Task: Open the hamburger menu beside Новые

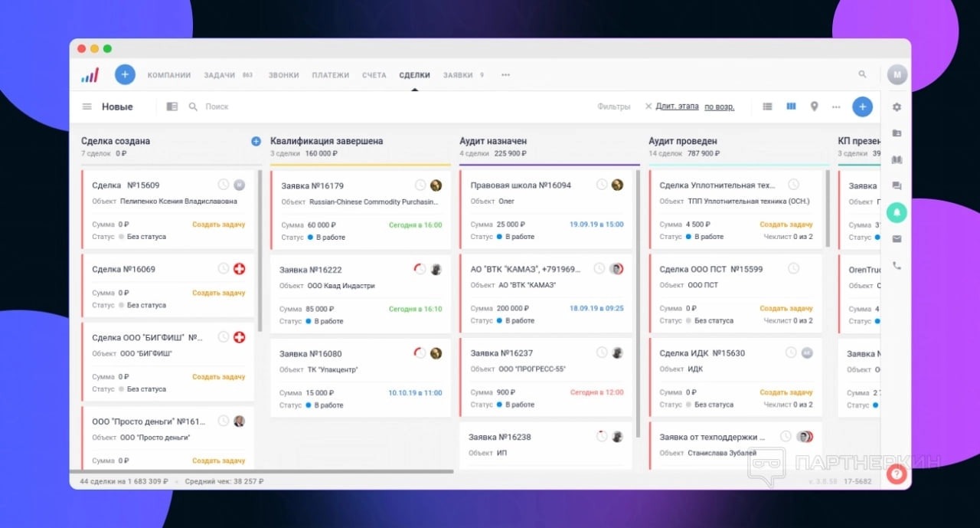Action: coord(87,107)
